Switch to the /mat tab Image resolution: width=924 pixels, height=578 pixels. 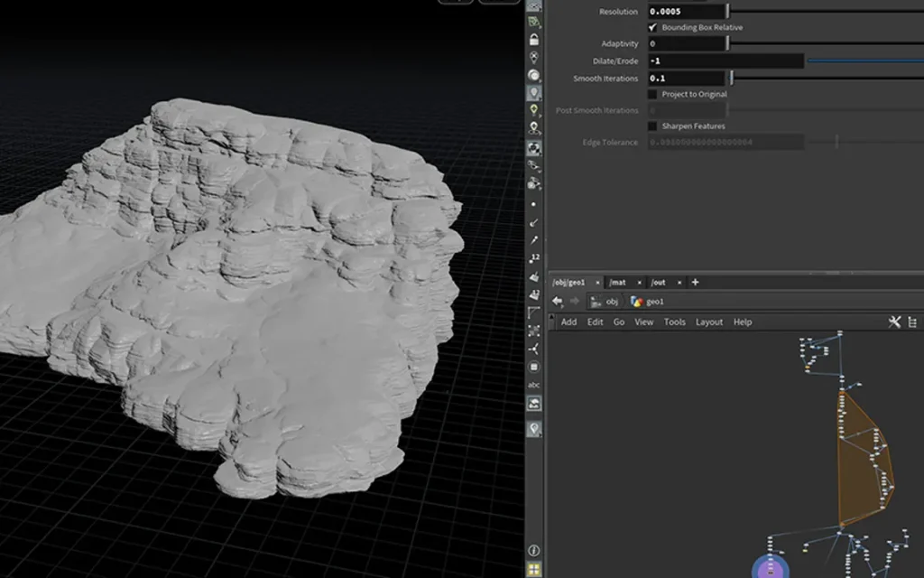pyautogui.click(x=617, y=283)
